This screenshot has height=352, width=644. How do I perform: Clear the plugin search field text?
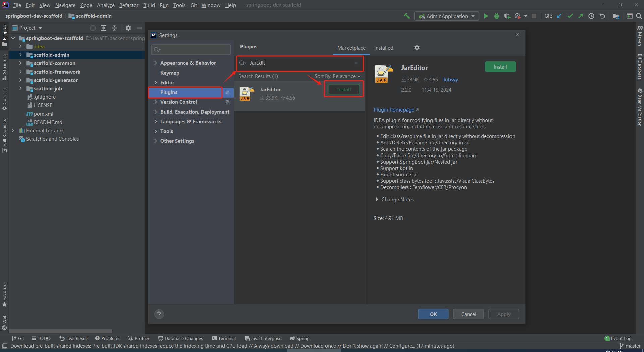[x=356, y=63]
